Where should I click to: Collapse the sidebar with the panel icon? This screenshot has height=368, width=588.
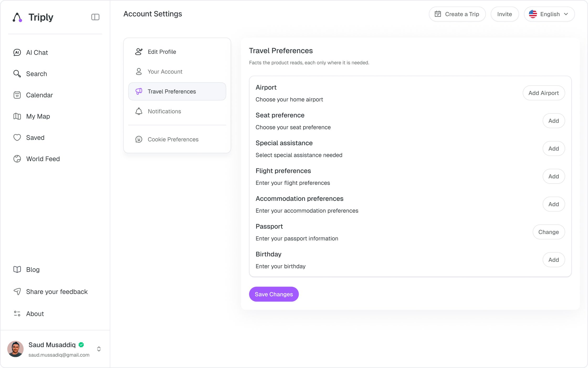coord(95,17)
